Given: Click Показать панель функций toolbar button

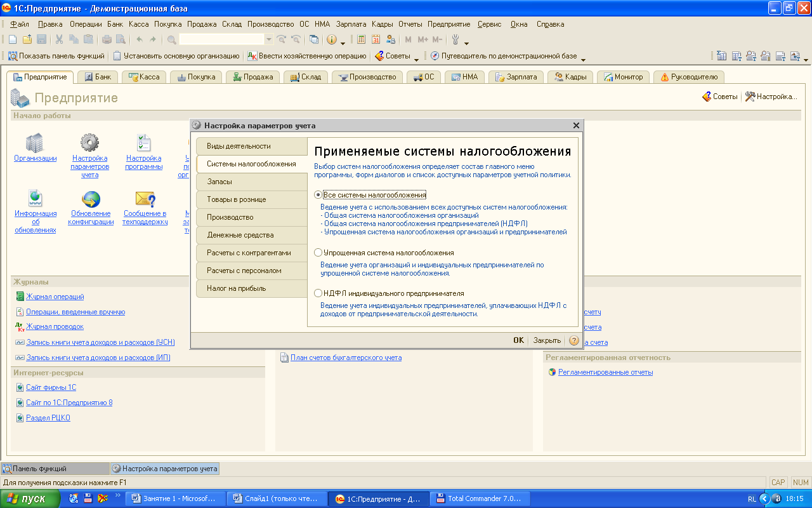Looking at the screenshot, I should (x=56, y=56).
